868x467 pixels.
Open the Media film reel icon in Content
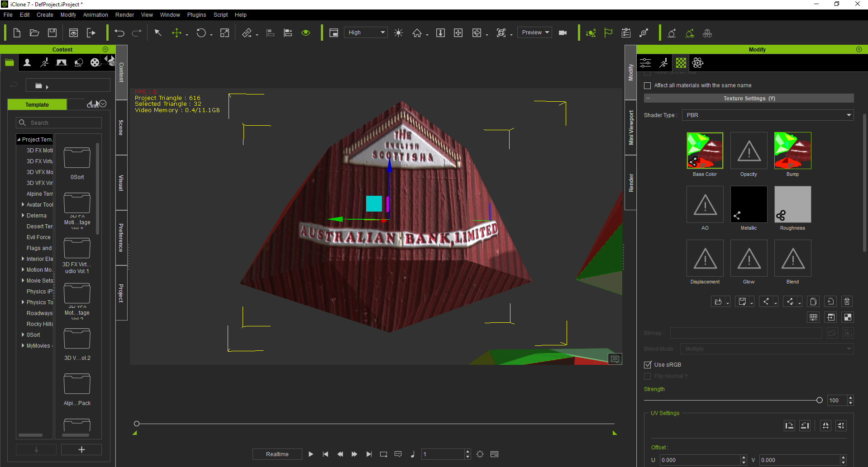(95, 62)
